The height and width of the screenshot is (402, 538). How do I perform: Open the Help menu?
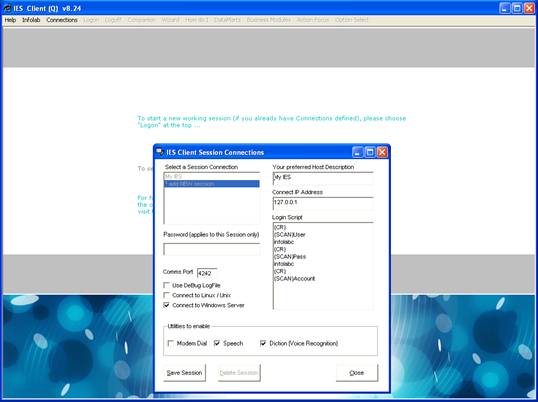[10, 20]
